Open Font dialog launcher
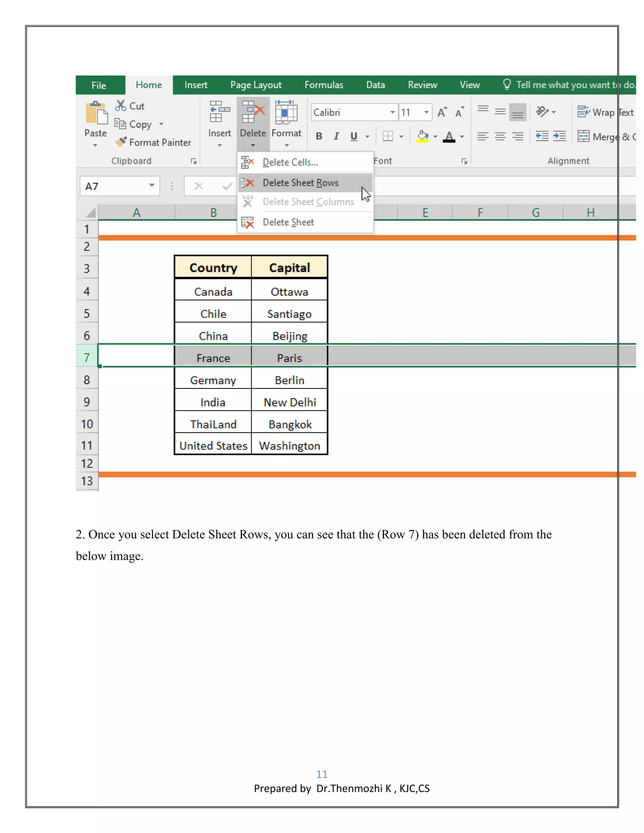The height and width of the screenshot is (833, 644). point(464,161)
